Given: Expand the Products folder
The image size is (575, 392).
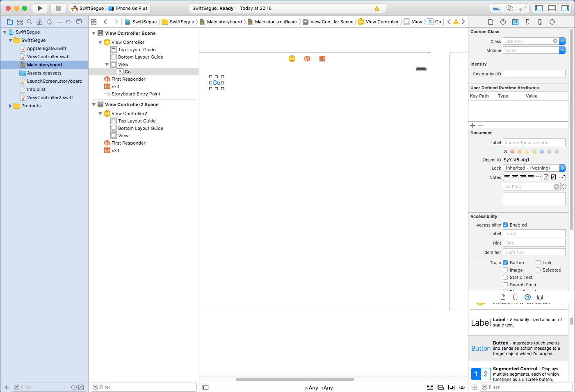Looking at the screenshot, I should 11,106.
